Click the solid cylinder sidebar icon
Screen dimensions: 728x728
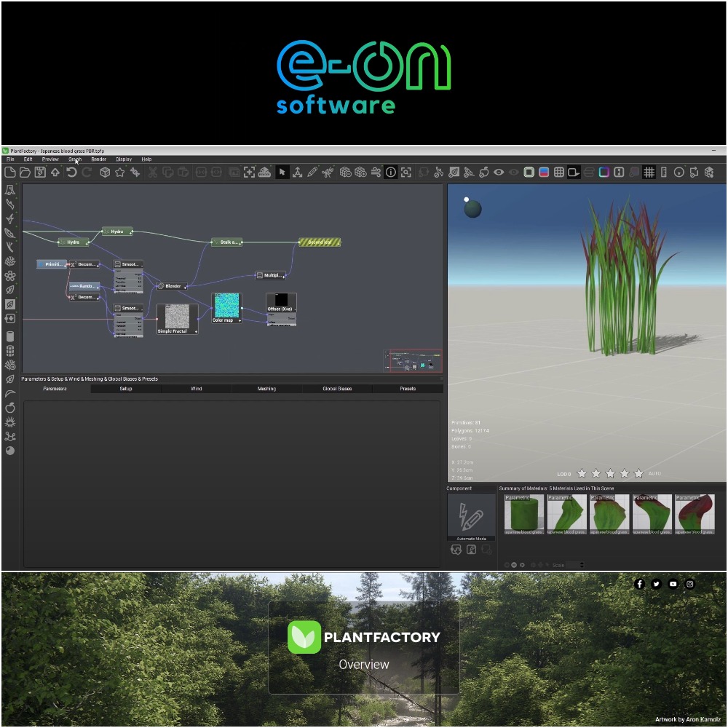(x=9, y=336)
